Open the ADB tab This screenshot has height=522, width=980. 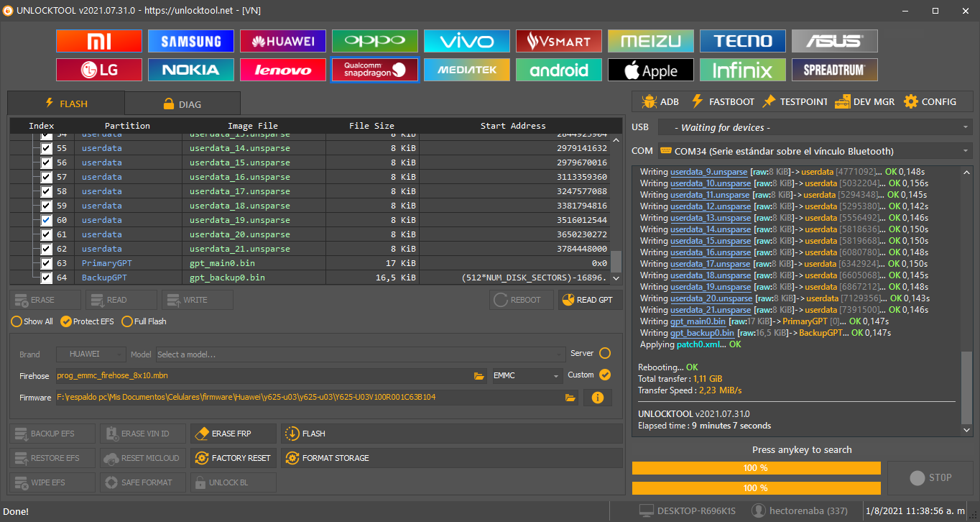[x=660, y=101]
